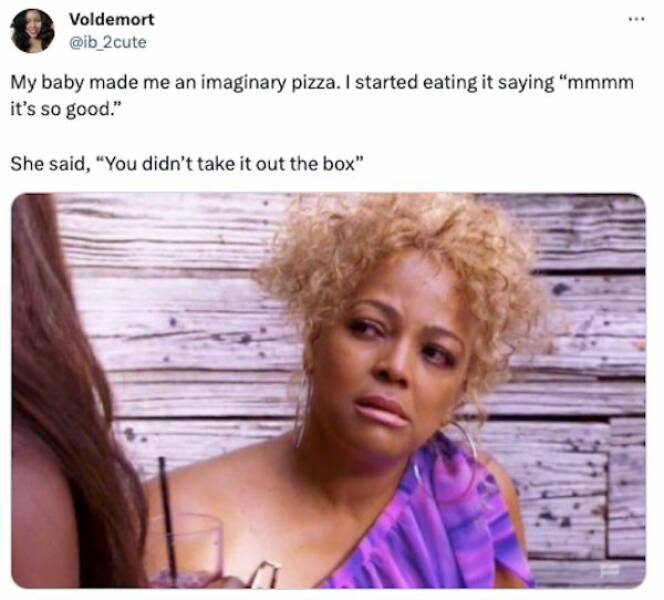Click the small watermark logo in image corner
The width and height of the screenshot is (664, 600).
pyautogui.click(x=609, y=570)
